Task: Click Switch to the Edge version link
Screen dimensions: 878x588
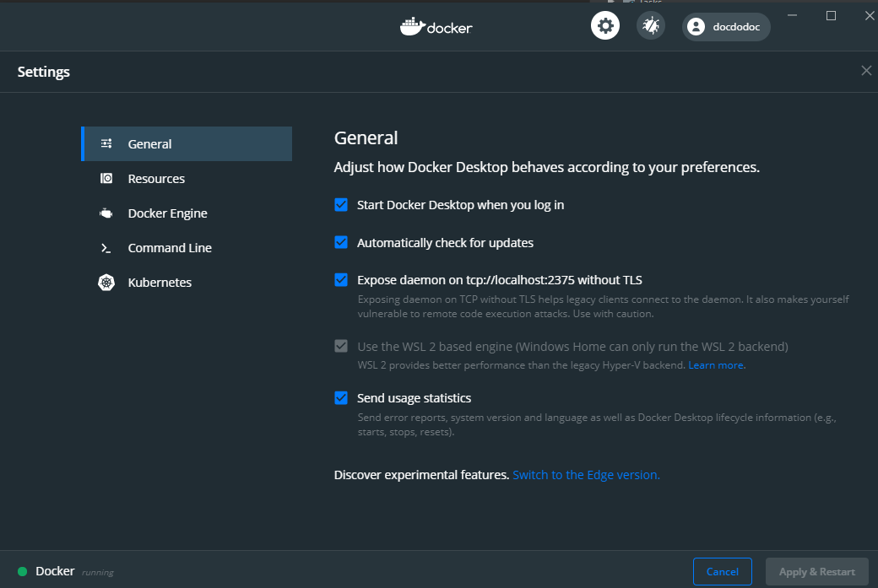Action: click(x=586, y=475)
